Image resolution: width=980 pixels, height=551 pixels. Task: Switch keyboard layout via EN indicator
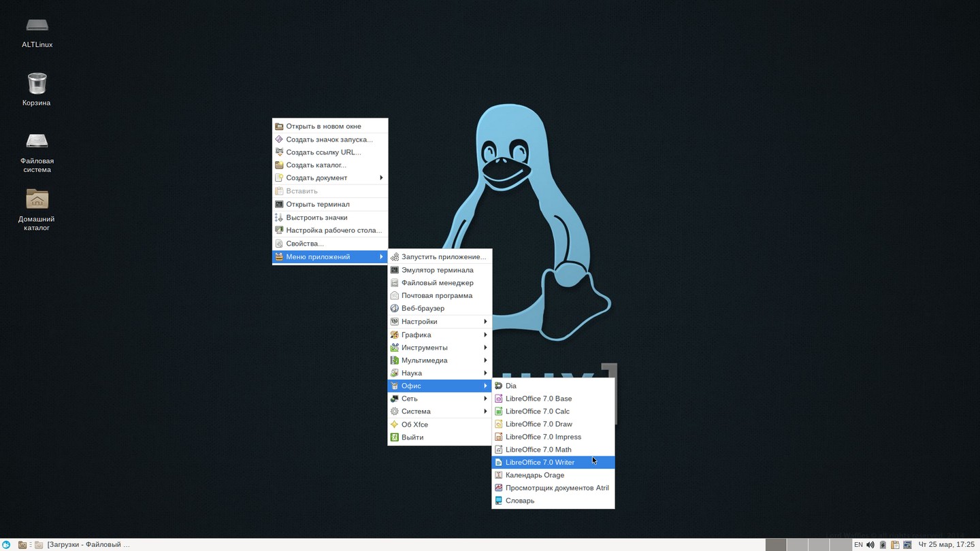(x=858, y=544)
